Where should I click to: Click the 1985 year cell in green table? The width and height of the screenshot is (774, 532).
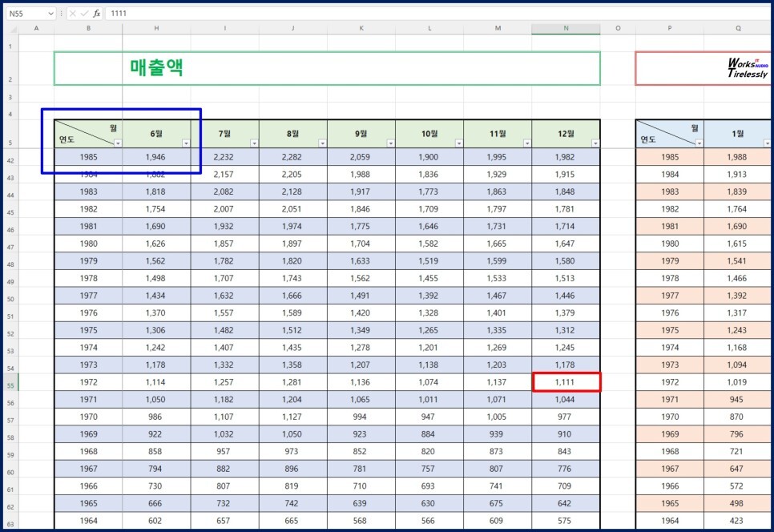pyautogui.click(x=88, y=157)
